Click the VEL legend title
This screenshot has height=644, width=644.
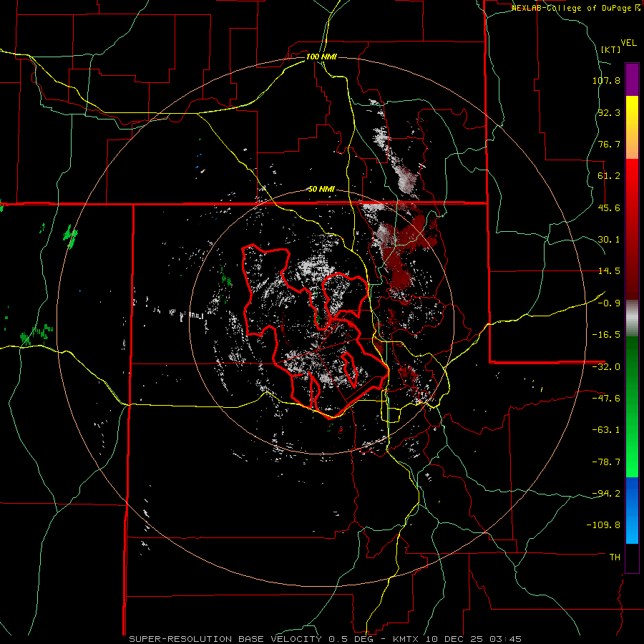pyautogui.click(x=629, y=43)
